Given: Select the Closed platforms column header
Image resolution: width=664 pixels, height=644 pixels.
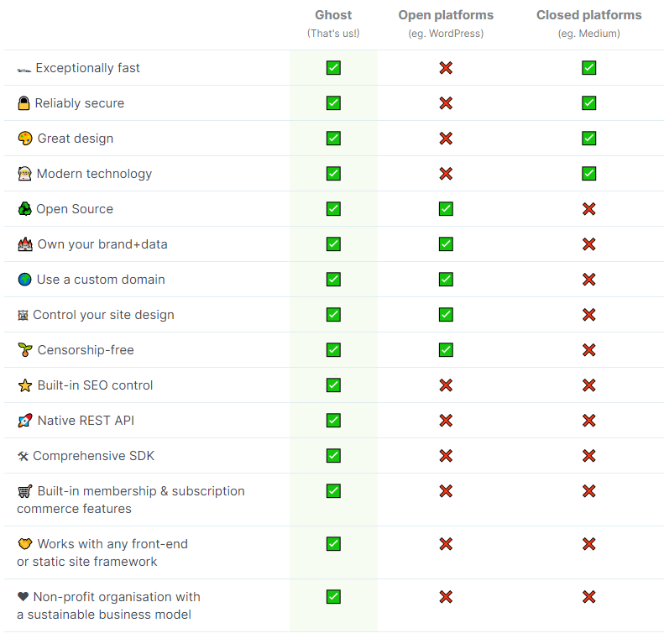Looking at the screenshot, I should coord(588,15).
